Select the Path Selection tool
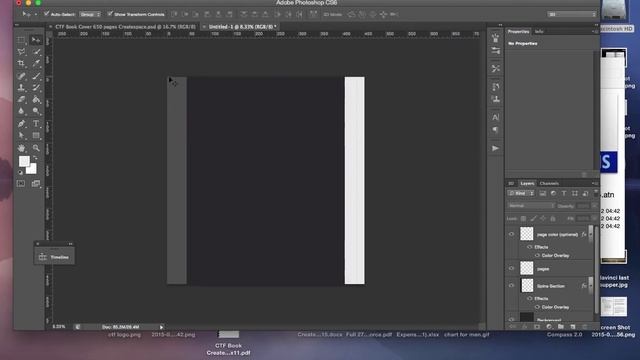This screenshot has height=360, width=640. [21, 135]
